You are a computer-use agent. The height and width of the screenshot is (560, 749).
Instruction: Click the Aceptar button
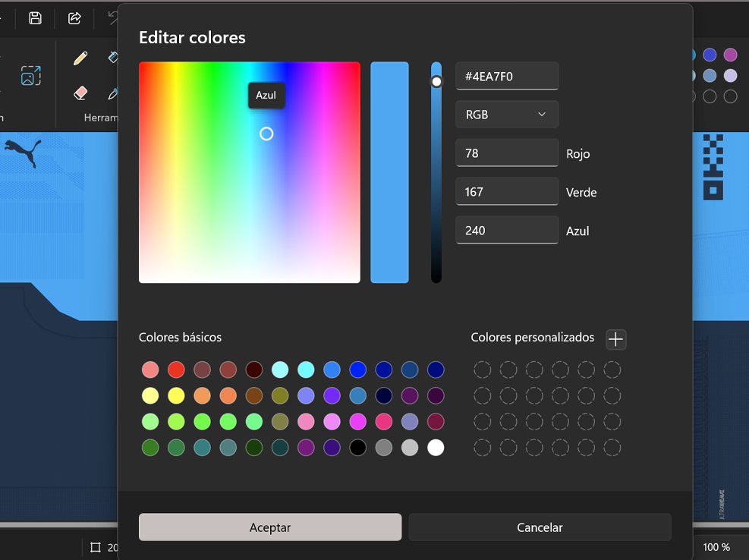click(x=270, y=527)
